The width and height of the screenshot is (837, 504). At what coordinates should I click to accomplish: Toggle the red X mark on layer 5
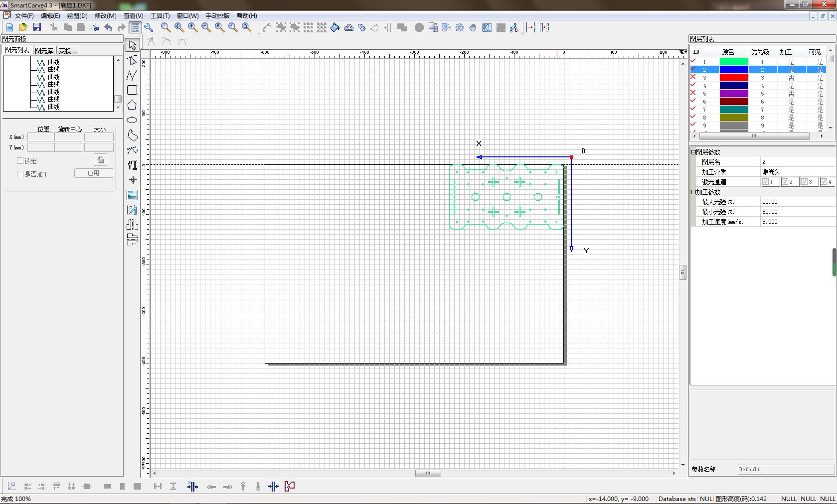pyautogui.click(x=693, y=93)
